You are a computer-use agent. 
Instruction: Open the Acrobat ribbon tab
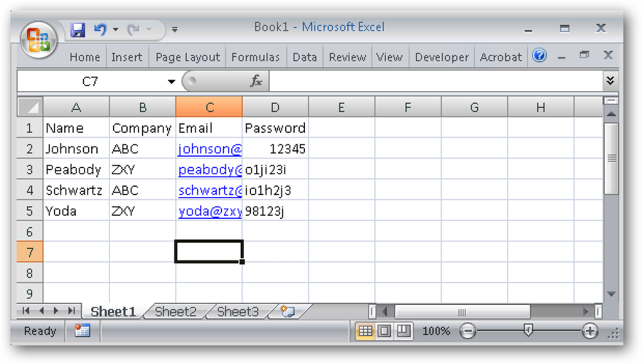pyautogui.click(x=501, y=57)
